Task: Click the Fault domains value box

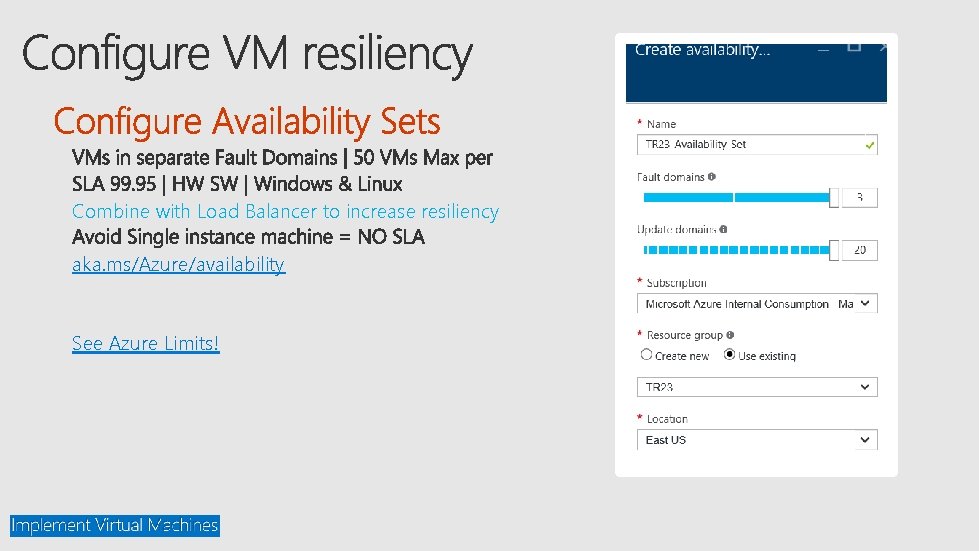Action: click(860, 198)
